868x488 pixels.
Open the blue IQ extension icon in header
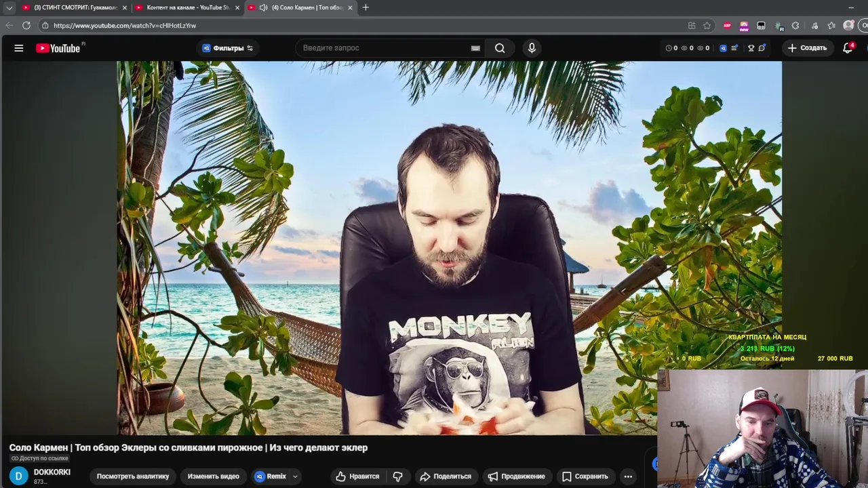click(723, 48)
